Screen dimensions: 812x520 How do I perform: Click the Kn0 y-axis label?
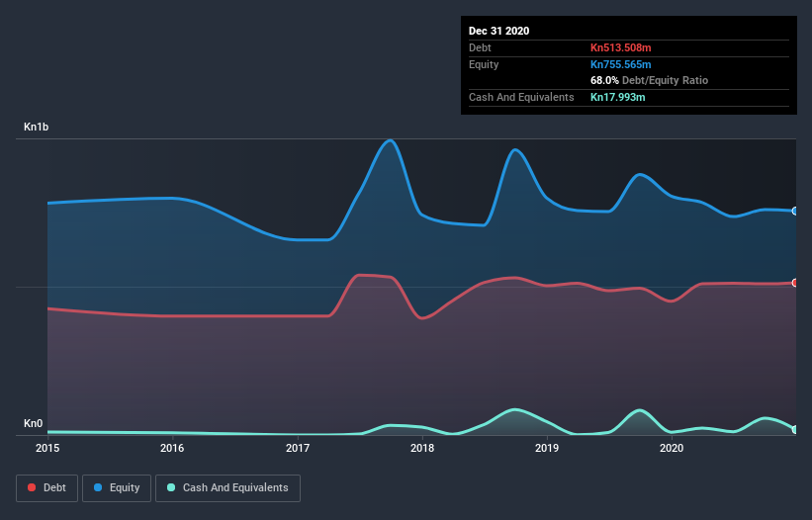click(x=34, y=423)
